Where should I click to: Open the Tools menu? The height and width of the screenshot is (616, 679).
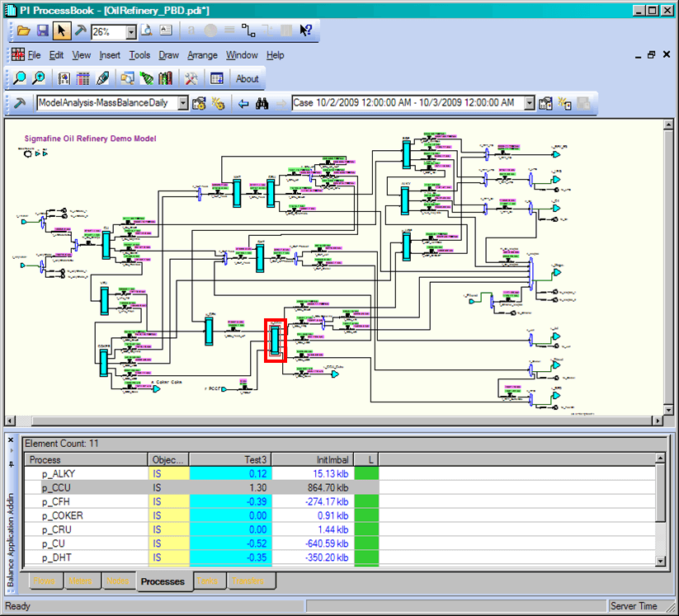139,55
